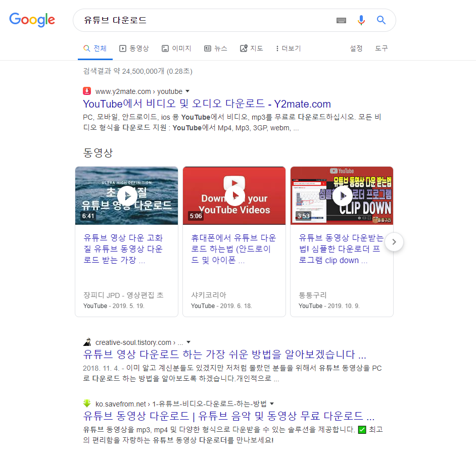Click the 동영상 section heading
The height and width of the screenshot is (455, 476).
point(98,153)
